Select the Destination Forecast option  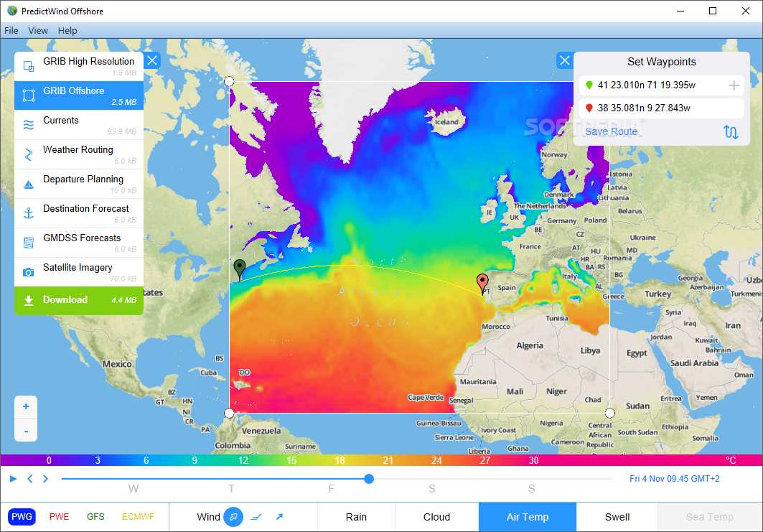(x=79, y=213)
